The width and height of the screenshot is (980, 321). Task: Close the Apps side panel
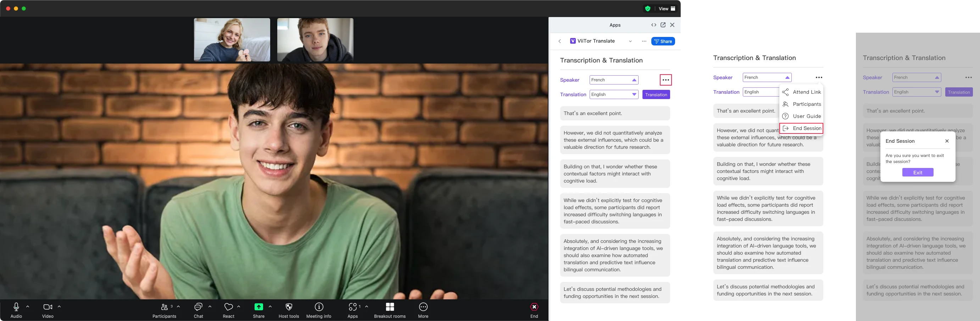[672, 25]
